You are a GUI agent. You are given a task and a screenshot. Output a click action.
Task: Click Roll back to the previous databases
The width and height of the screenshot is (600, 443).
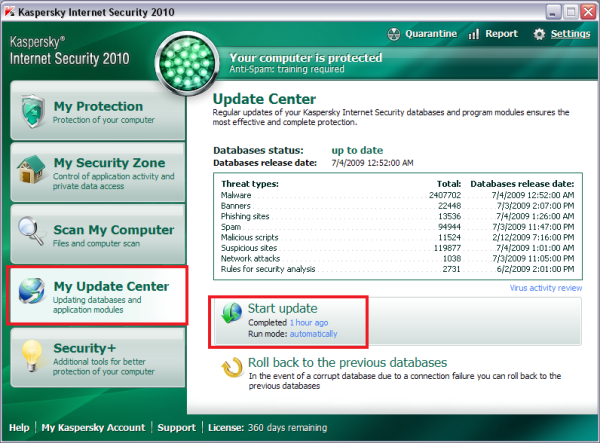347,362
